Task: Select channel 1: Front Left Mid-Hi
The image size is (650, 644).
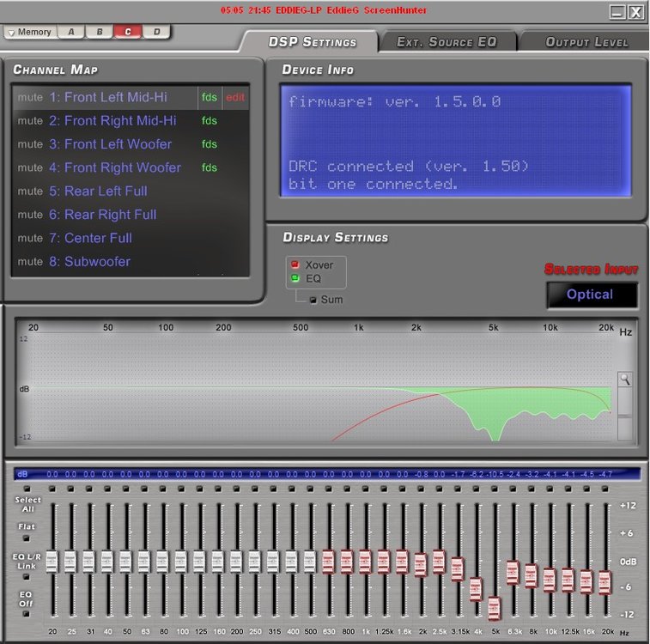Action: 108,97
